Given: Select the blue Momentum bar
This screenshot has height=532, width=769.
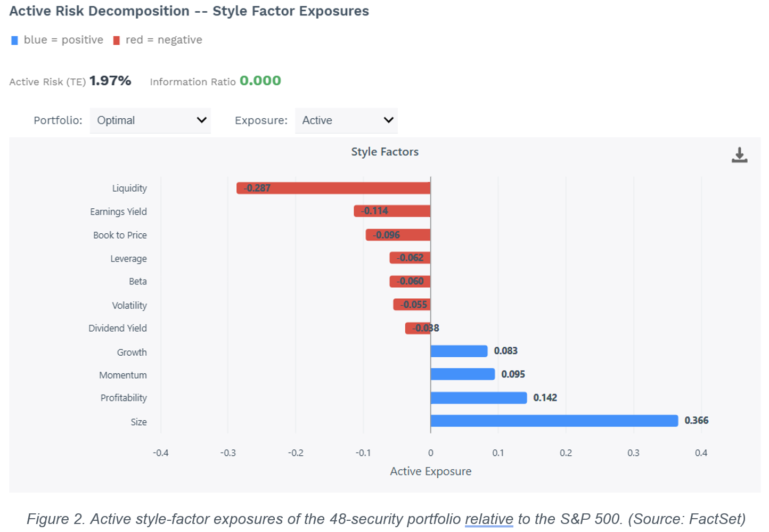Looking at the screenshot, I should coord(463,374).
